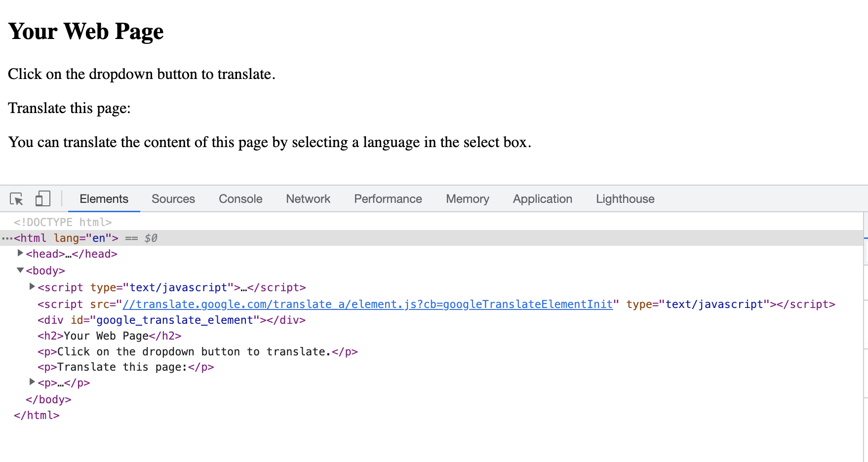Open the Memory tab
Image resolution: width=868 pixels, height=462 pixels.
468,199
